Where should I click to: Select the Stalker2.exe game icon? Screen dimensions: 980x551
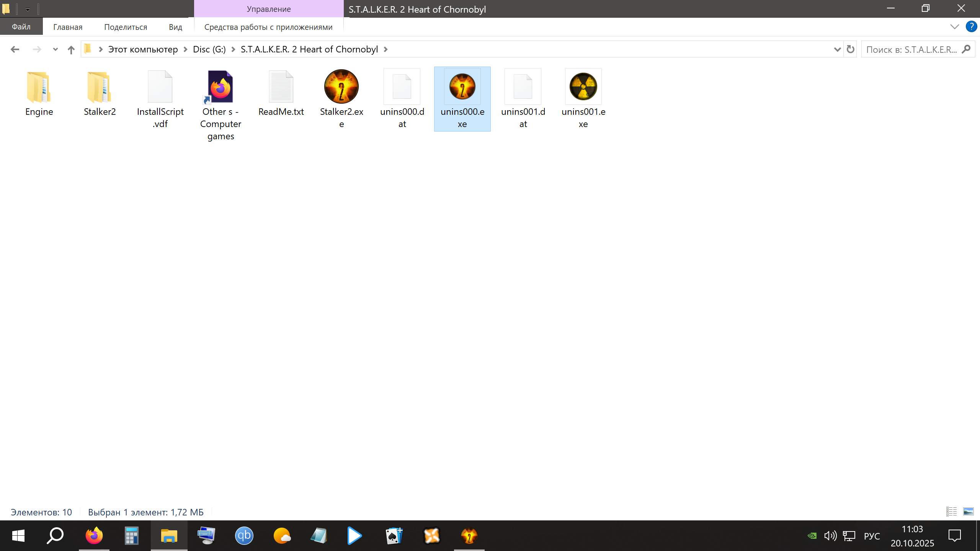point(341,87)
